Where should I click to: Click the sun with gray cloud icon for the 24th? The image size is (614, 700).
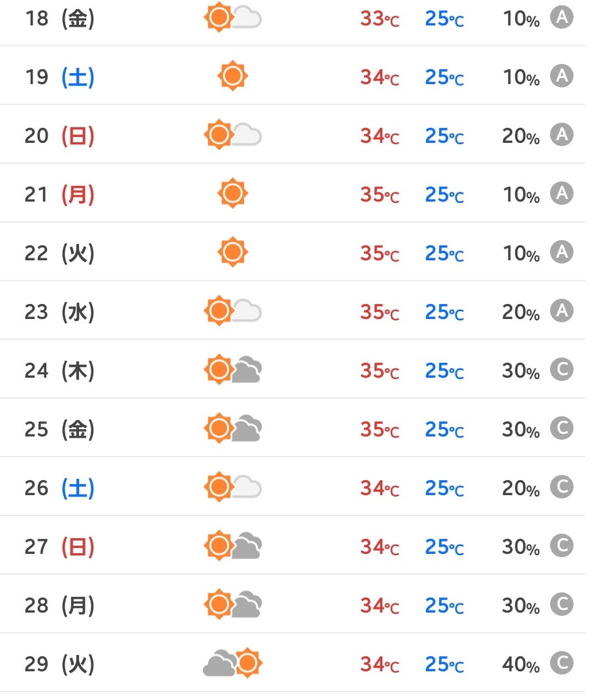tap(233, 370)
